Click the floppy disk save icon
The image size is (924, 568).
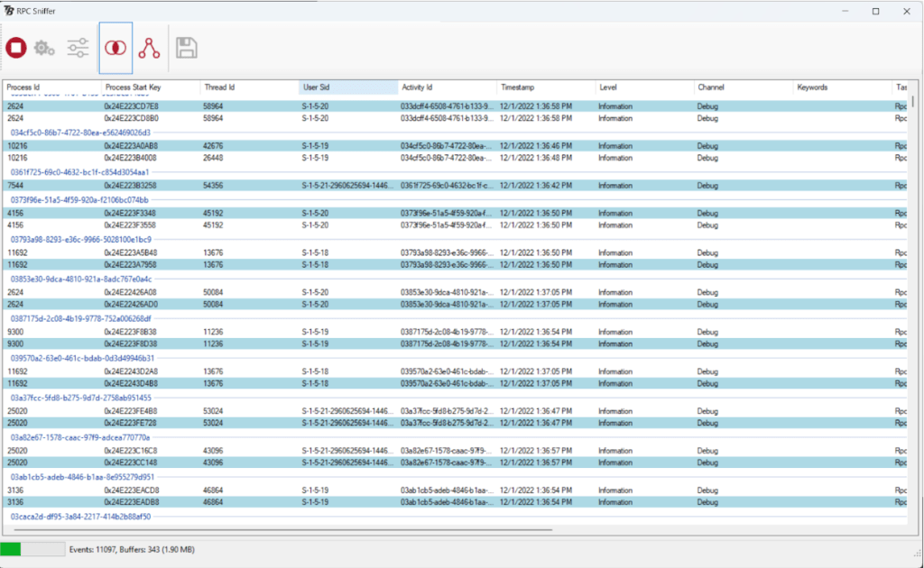(x=187, y=49)
